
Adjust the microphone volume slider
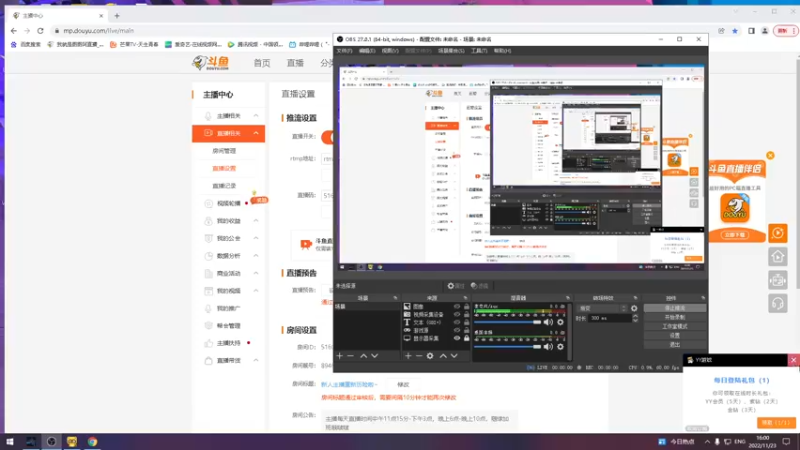tap(507, 322)
